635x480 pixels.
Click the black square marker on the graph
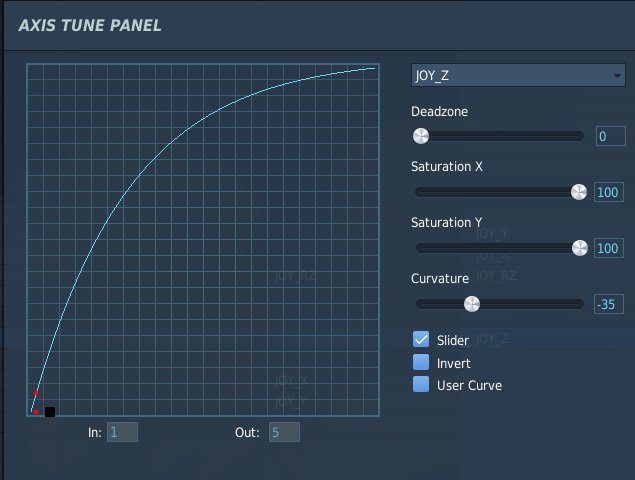pos(50,412)
